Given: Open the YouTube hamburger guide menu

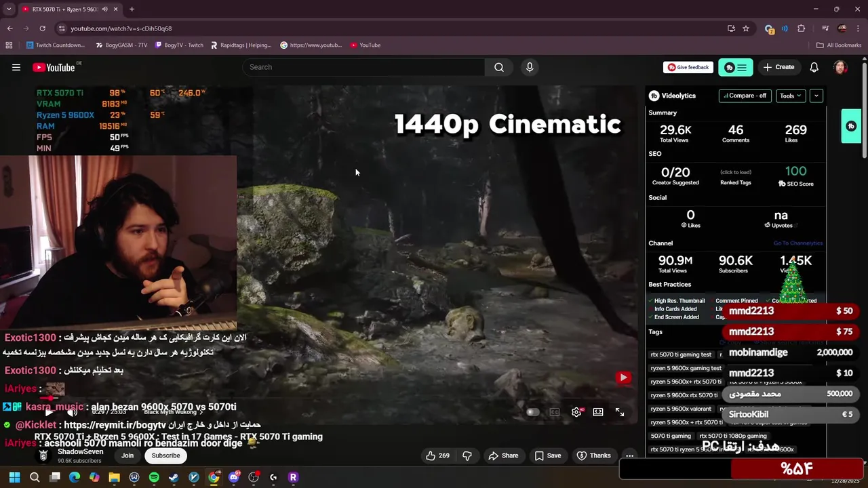Looking at the screenshot, I should pos(16,67).
